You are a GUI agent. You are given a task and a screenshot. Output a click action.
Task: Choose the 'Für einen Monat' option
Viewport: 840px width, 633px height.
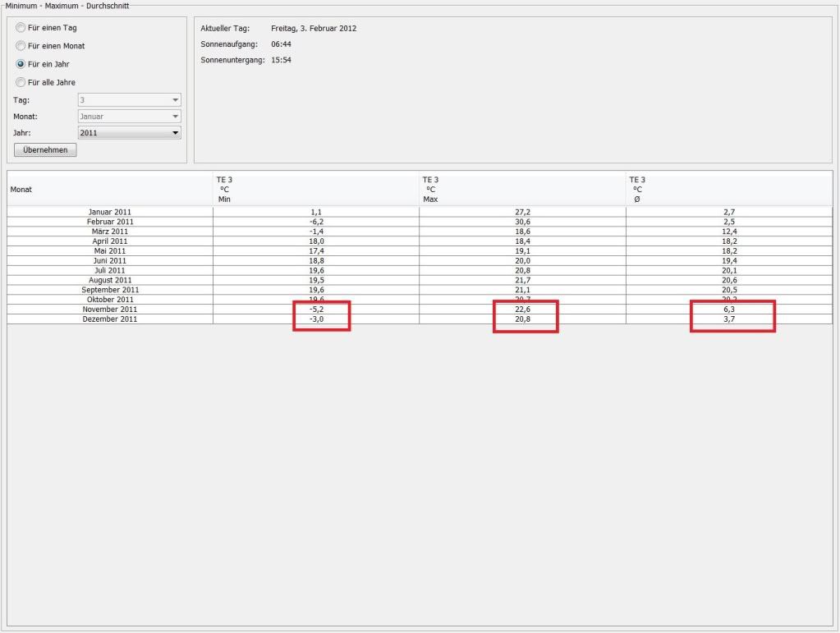21,46
